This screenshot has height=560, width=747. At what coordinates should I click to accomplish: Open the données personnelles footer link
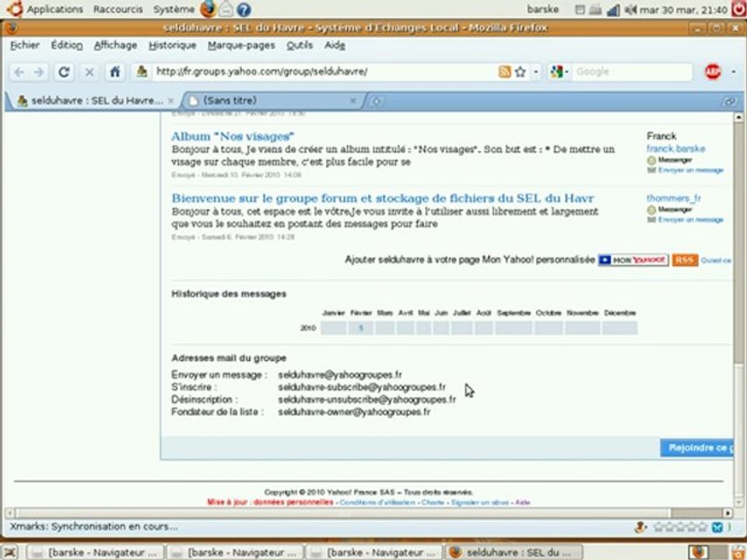click(293, 502)
